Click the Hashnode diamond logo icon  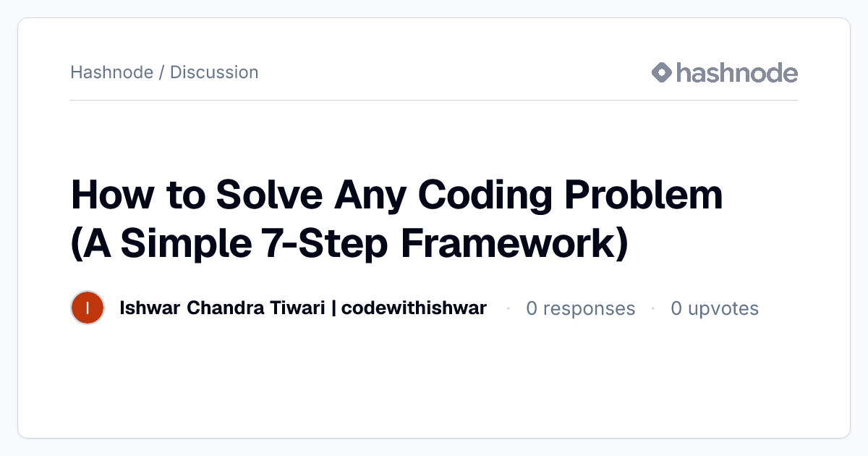tap(662, 72)
